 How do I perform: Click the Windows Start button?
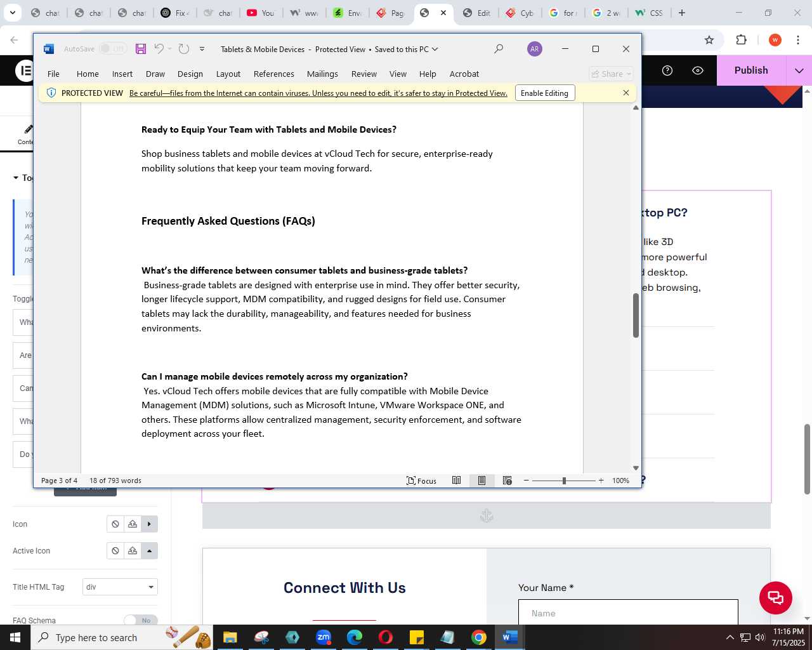pyautogui.click(x=15, y=637)
